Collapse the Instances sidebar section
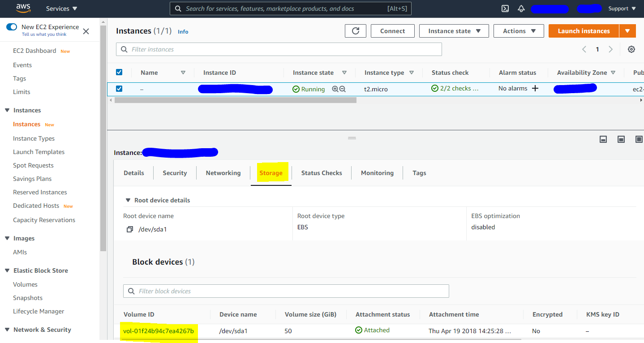Viewport: 644px width, 343px height. (7, 110)
